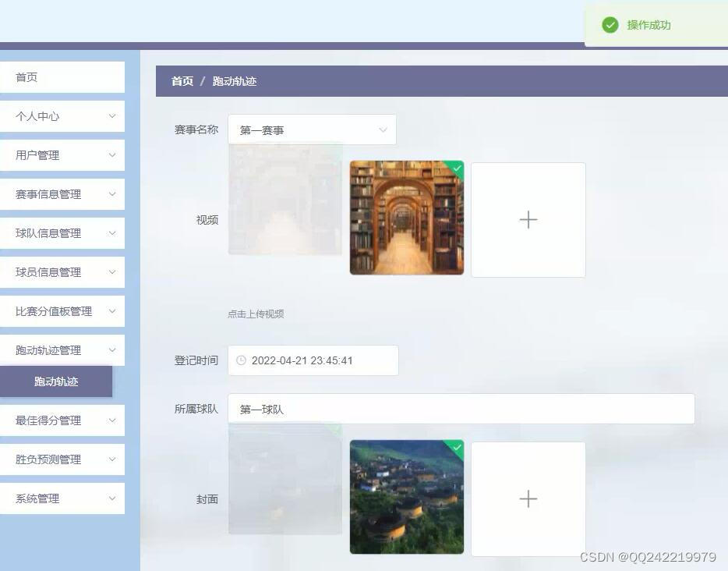The width and height of the screenshot is (728, 571).
Task: Expand the 比赛分值板管理 menu
Action: (62, 311)
